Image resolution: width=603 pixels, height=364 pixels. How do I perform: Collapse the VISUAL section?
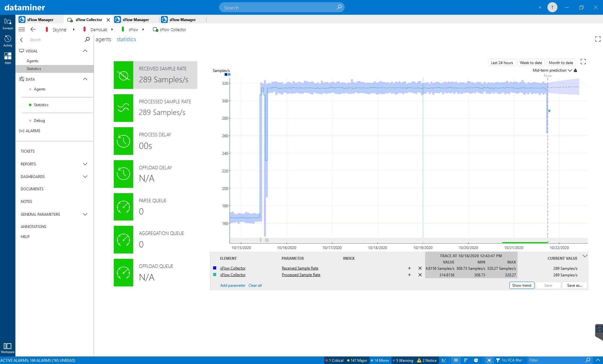(x=85, y=51)
